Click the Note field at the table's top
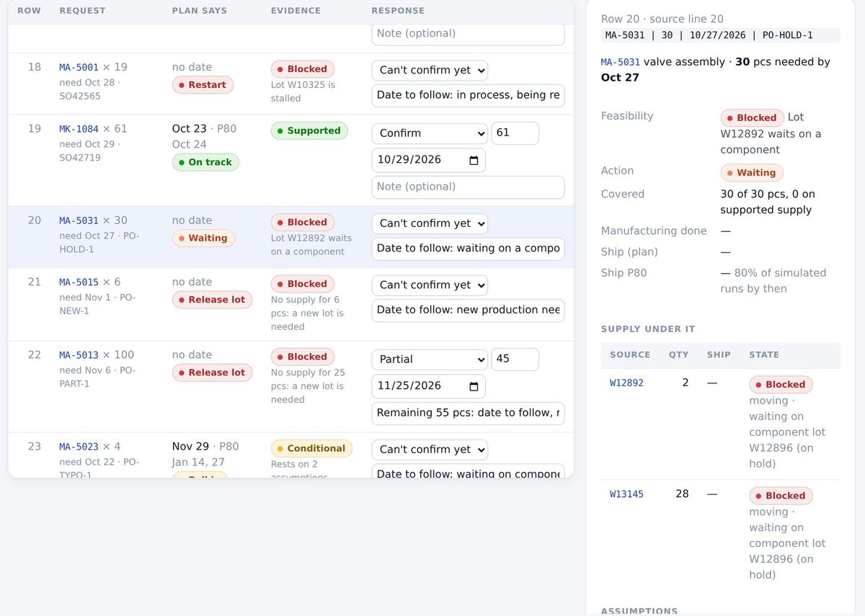This screenshot has width=865, height=616. pos(468,34)
